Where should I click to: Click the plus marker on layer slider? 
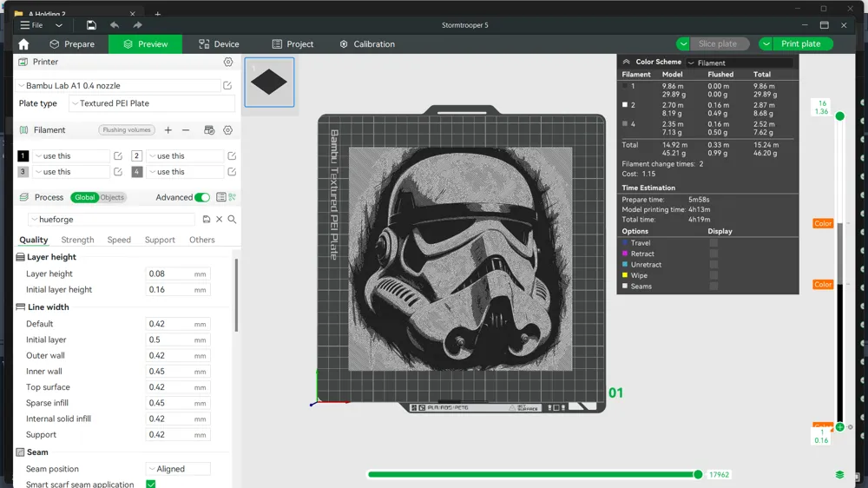(839, 427)
